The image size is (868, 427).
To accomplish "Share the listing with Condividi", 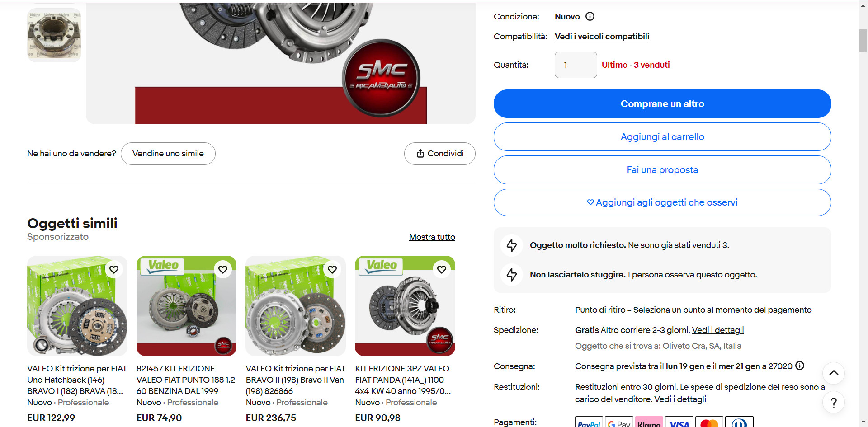I will tap(440, 154).
